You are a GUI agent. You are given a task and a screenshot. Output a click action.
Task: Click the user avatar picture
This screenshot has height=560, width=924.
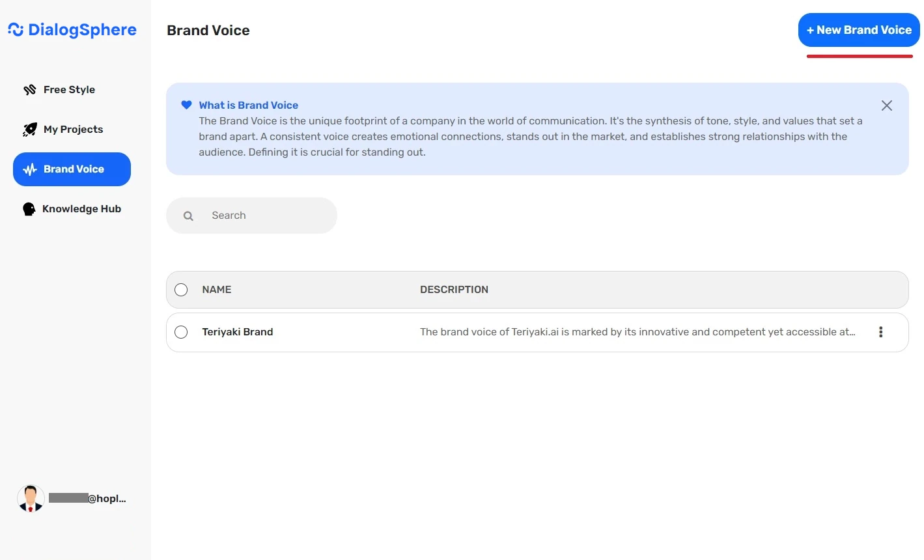pyautogui.click(x=30, y=497)
